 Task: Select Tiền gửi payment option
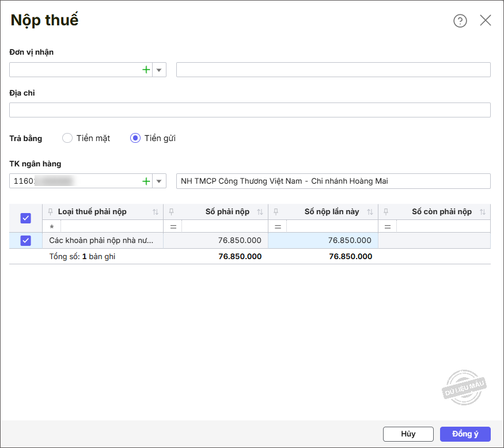pyautogui.click(x=135, y=138)
